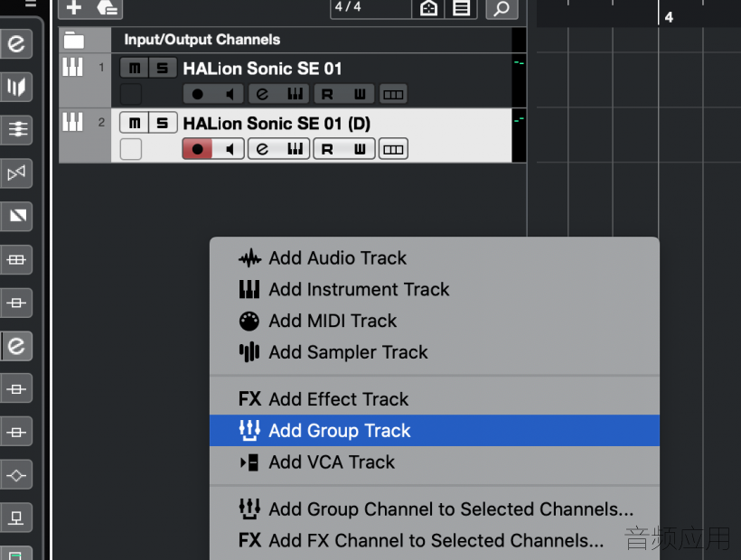
Task: Open the track search magnifier
Action: click(502, 8)
